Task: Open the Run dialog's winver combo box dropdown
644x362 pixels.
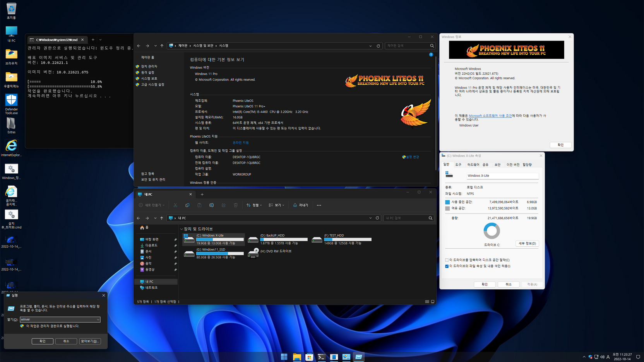Action: 98,319
